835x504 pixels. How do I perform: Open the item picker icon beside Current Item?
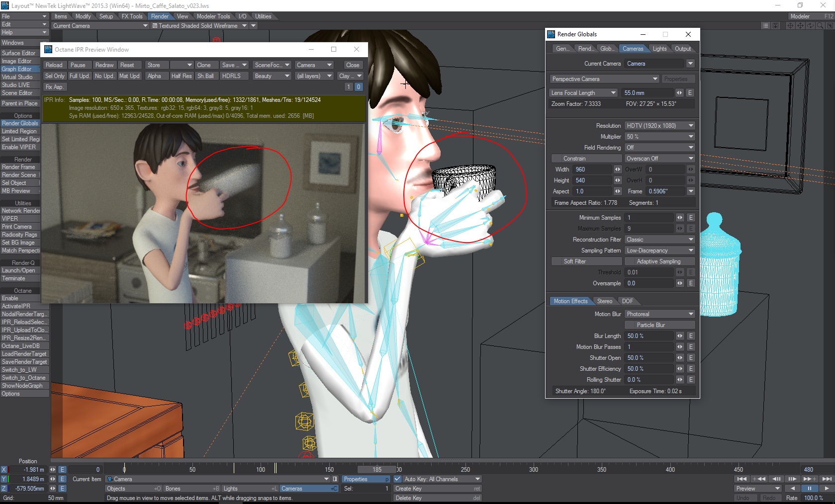335,479
